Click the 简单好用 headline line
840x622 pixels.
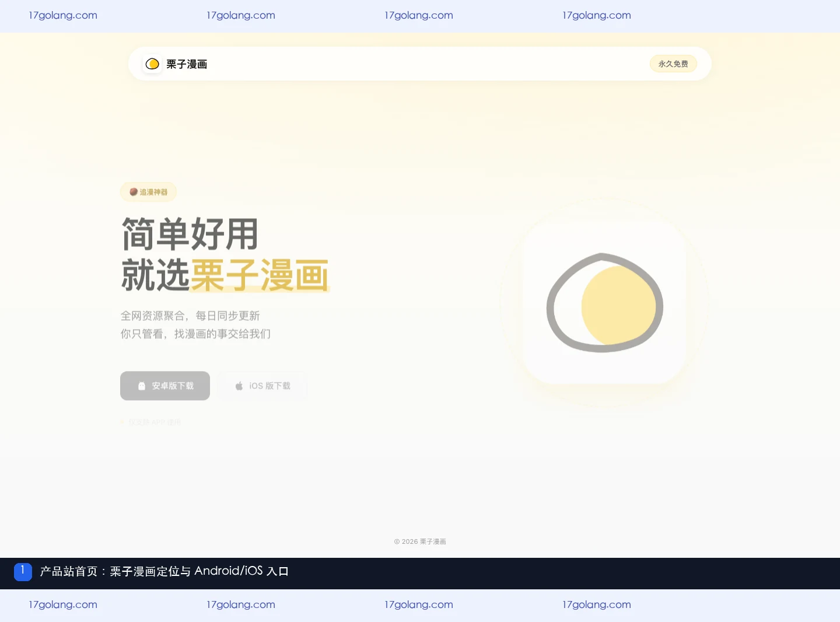coord(190,234)
